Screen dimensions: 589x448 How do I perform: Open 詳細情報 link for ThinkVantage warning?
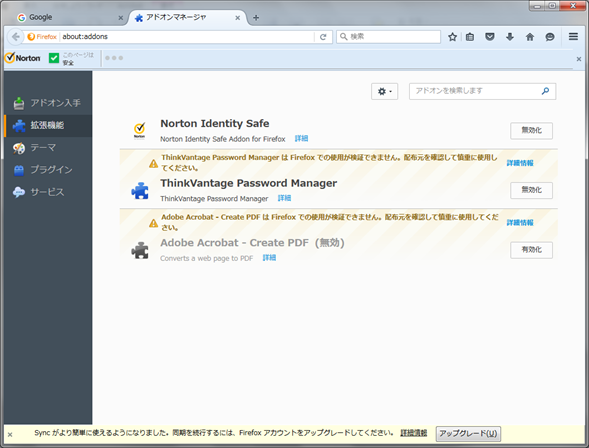click(x=520, y=163)
